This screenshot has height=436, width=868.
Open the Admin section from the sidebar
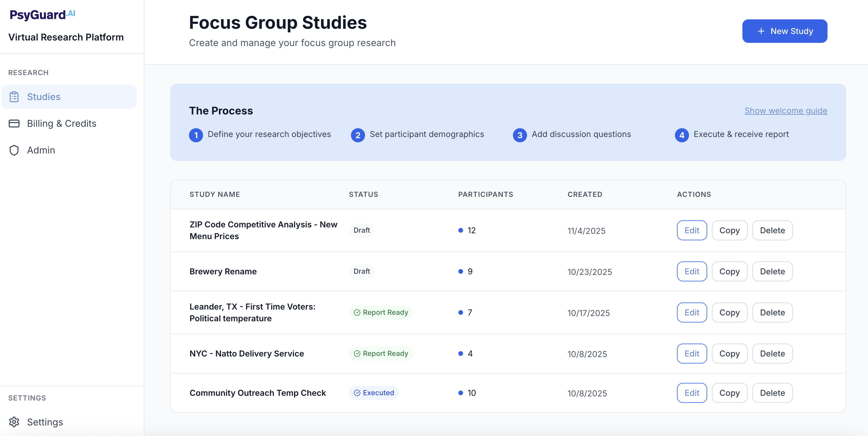(x=41, y=150)
